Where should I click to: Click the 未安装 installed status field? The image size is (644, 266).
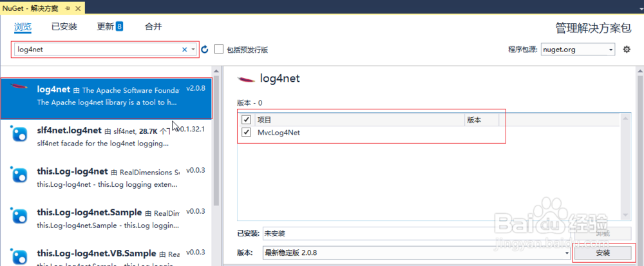(x=417, y=234)
